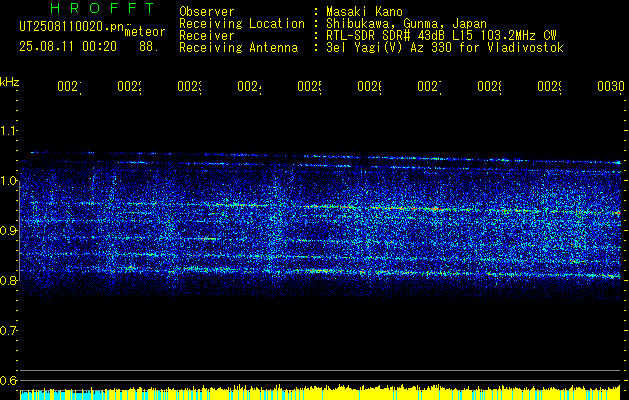629x400 pixels.
Task: Click the Receiver label
Action: [207, 36]
